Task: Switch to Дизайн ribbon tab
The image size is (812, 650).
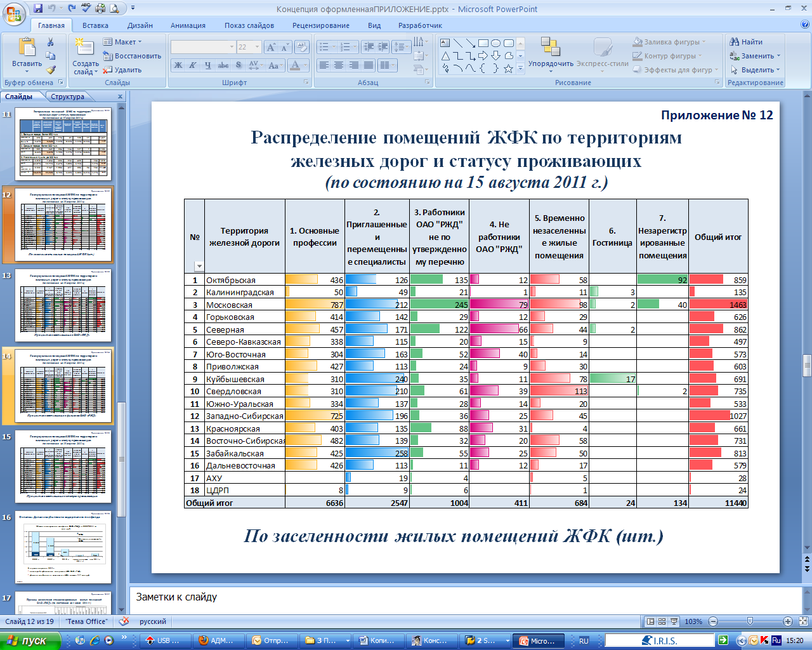Action: (x=140, y=25)
